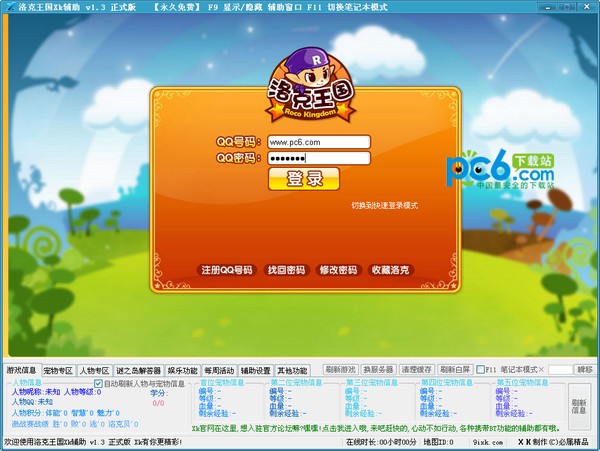
Task: Click the 注册QQ号码 button
Action: point(227,270)
